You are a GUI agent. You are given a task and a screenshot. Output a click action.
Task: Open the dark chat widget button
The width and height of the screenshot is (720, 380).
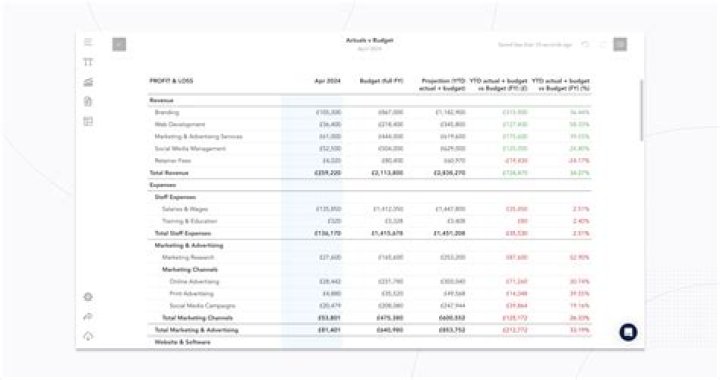[x=628, y=332]
